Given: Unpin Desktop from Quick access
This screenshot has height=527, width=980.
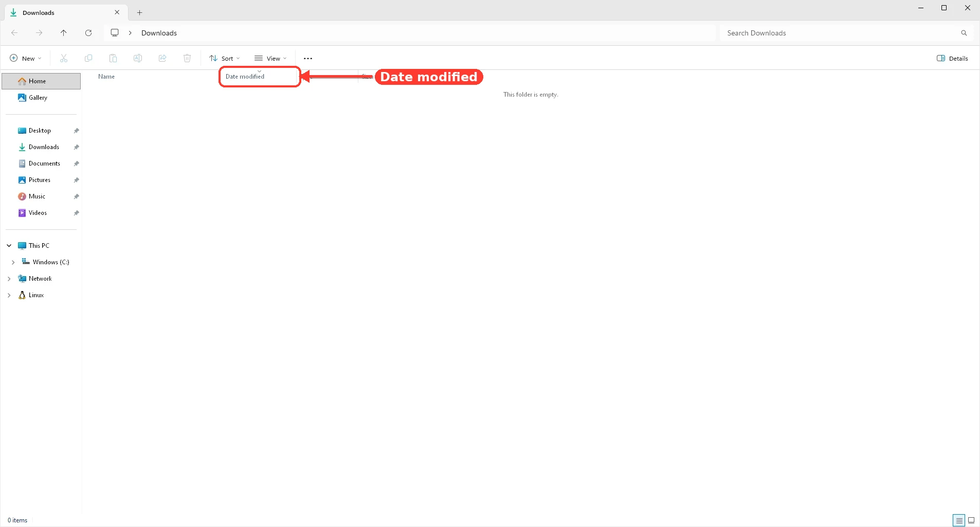Looking at the screenshot, I should 77,131.
